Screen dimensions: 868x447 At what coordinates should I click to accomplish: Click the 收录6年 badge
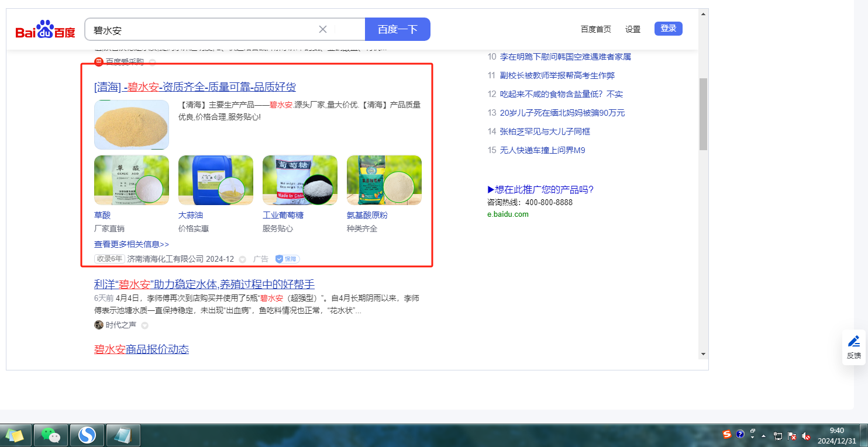coord(110,259)
